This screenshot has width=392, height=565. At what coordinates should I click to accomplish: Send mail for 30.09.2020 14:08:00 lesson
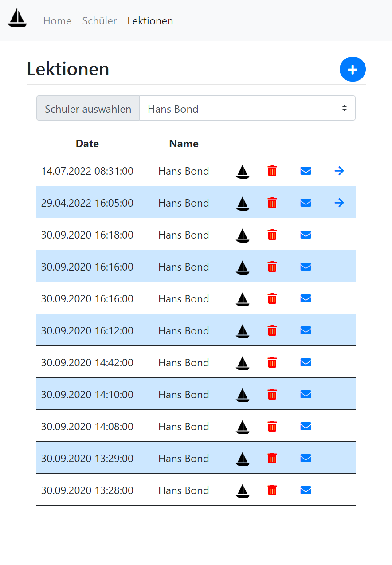point(306,426)
